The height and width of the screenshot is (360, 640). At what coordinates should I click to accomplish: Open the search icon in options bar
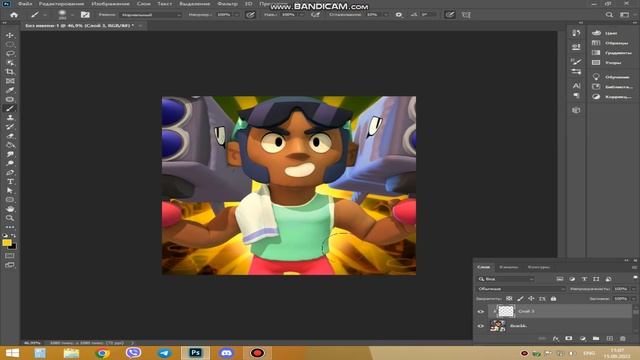(x=609, y=15)
